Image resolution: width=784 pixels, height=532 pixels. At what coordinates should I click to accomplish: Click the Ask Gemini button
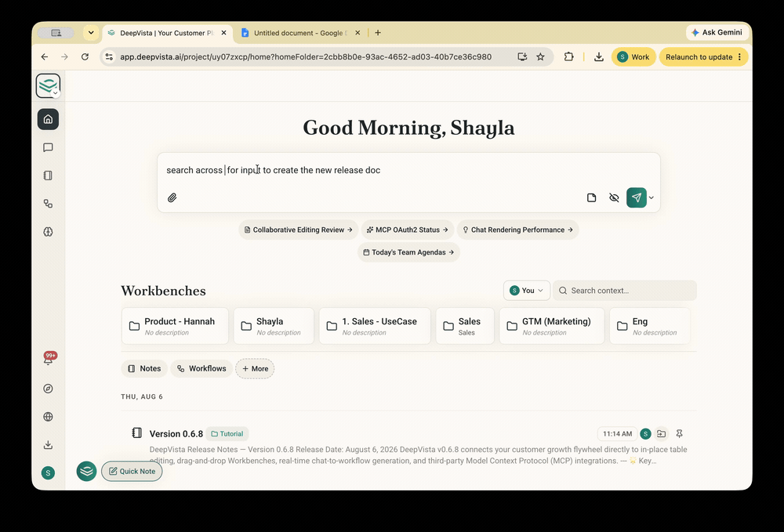click(717, 32)
